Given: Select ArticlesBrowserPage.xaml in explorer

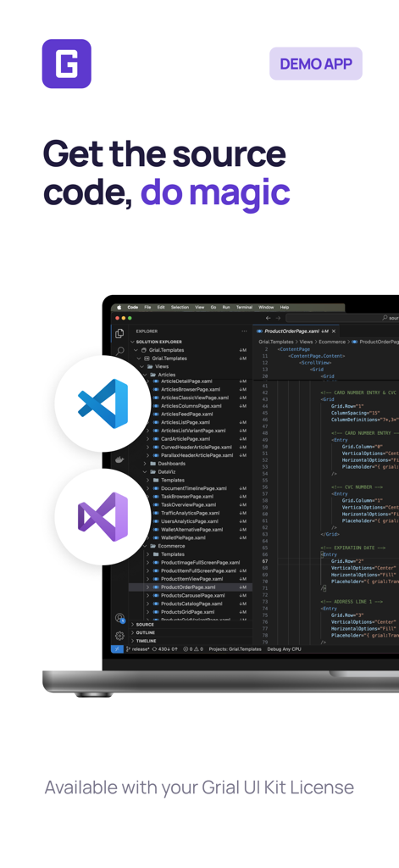Looking at the screenshot, I should [191, 389].
